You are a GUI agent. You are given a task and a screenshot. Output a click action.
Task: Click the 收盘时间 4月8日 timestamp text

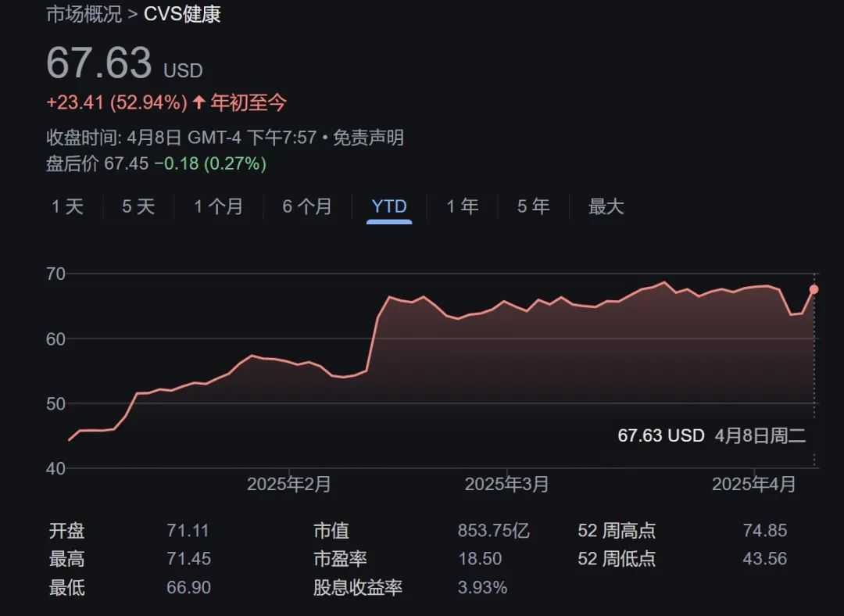tap(181, 138)
